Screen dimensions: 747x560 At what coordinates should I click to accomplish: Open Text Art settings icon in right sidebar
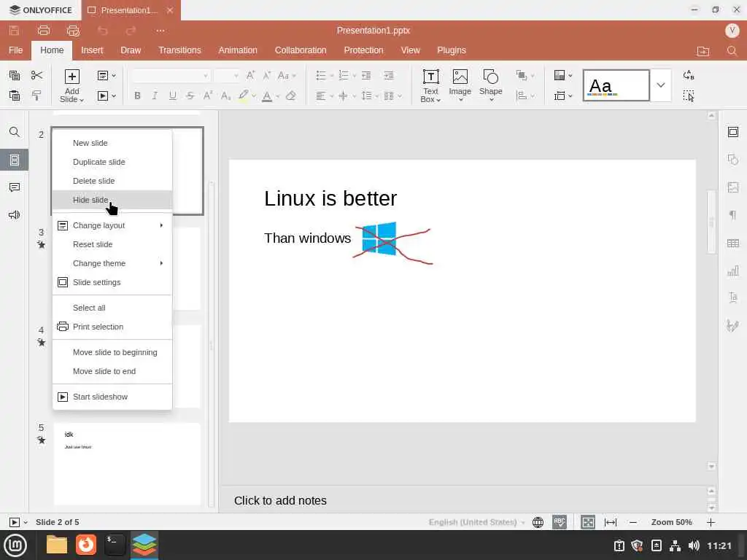click(x=732, y=298)
